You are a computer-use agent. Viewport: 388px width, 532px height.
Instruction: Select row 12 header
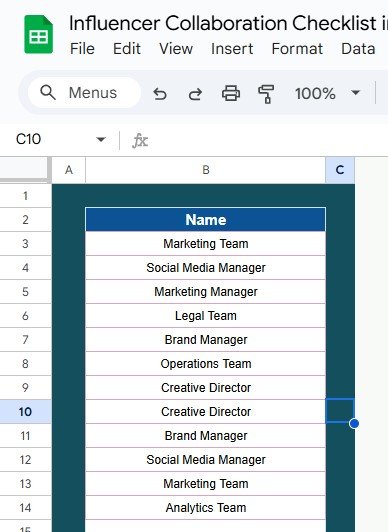[25, 460]
